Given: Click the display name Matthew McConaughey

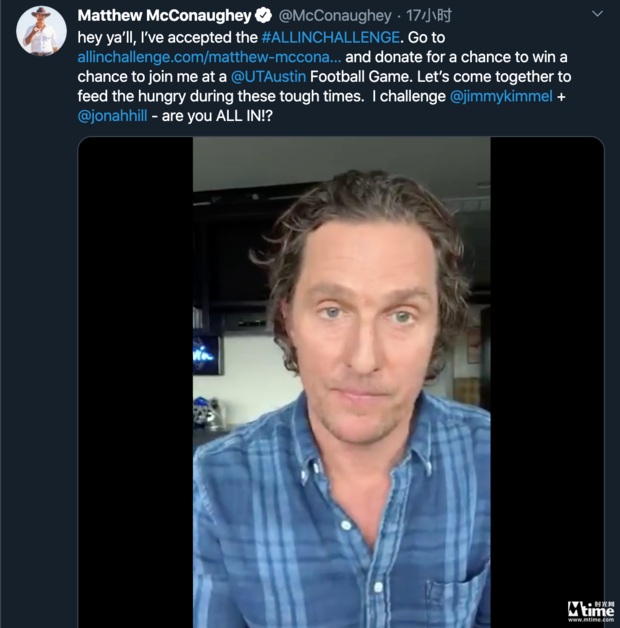Looking at the screenshot, I should coord(164,15).
